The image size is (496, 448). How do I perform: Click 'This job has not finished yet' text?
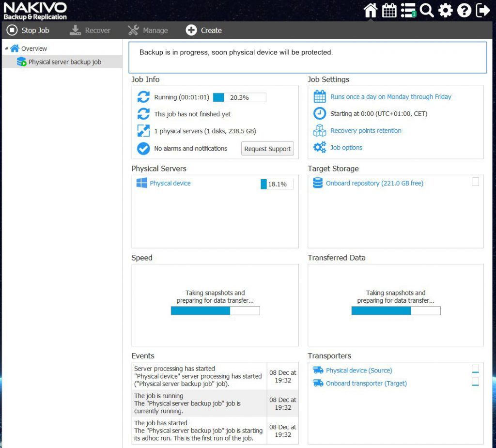pos(192,114)
